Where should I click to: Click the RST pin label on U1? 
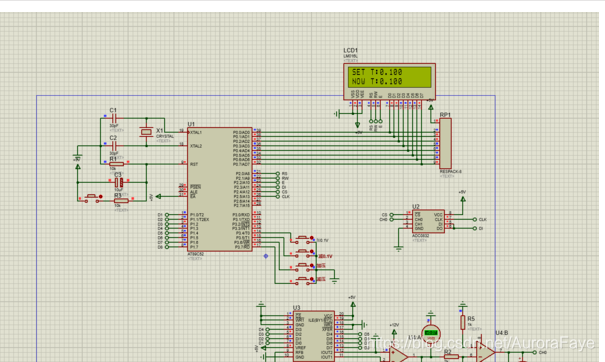click(x=194, y=164)
